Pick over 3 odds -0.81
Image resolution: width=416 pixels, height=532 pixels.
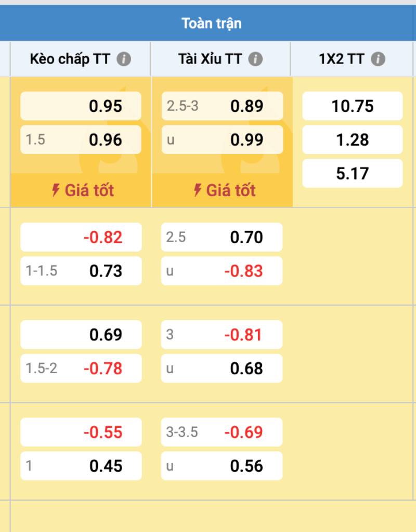[222, 335]
